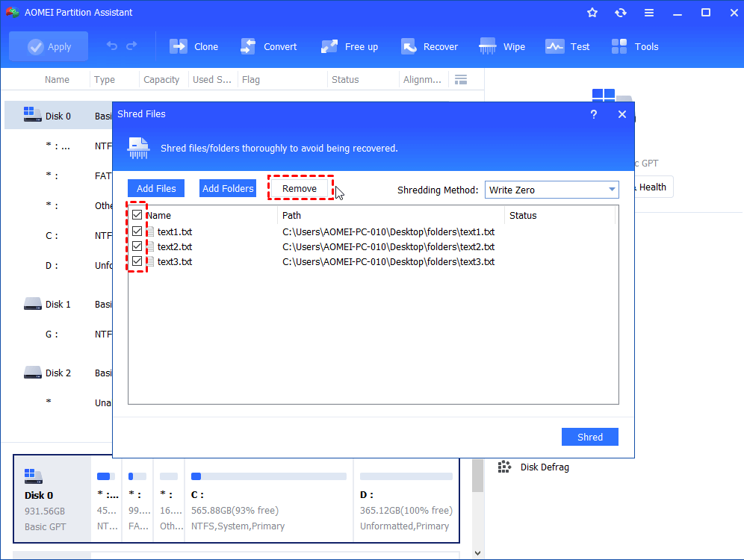
Task: Select Disk 2 row in disk list
Action: coord(58,373)
